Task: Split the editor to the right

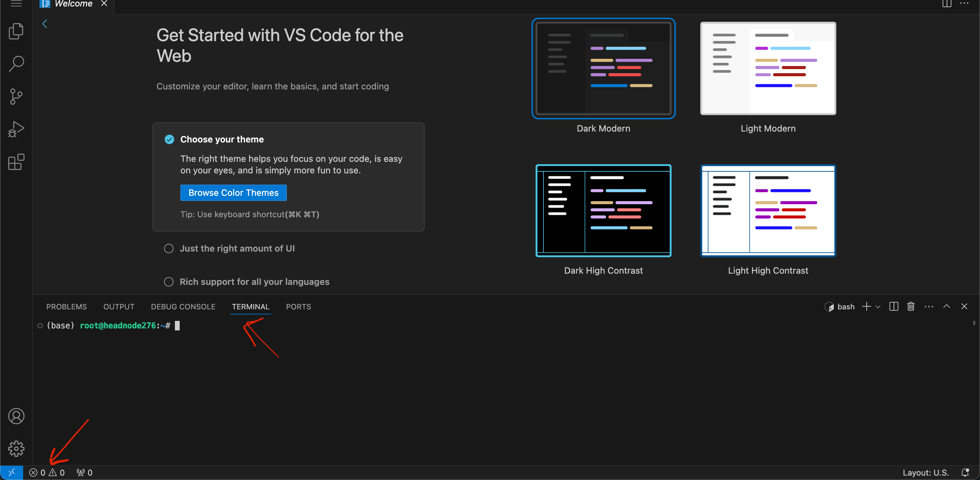Action: coord(947,4)
